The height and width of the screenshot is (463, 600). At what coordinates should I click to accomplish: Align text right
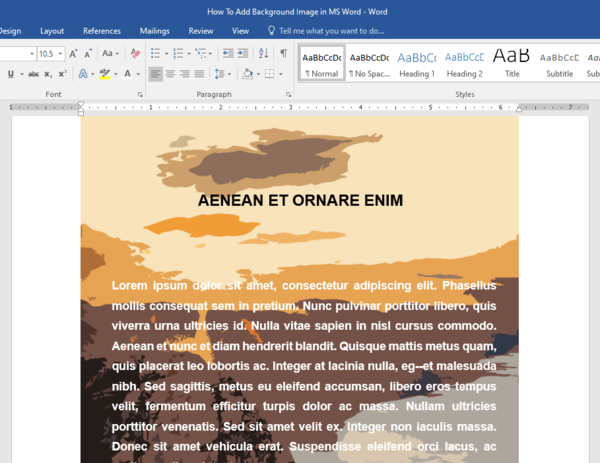tap(185, 74)
